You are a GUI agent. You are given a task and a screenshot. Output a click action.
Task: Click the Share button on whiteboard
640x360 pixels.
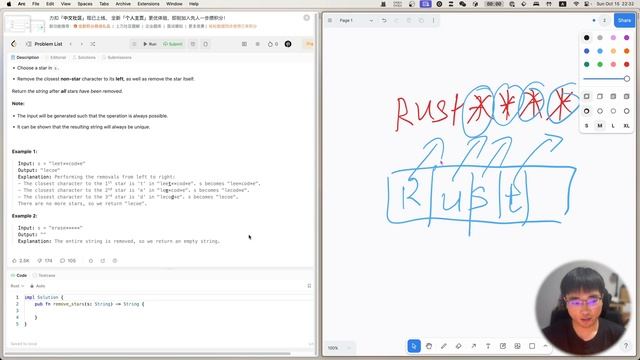tap(624, 20)
